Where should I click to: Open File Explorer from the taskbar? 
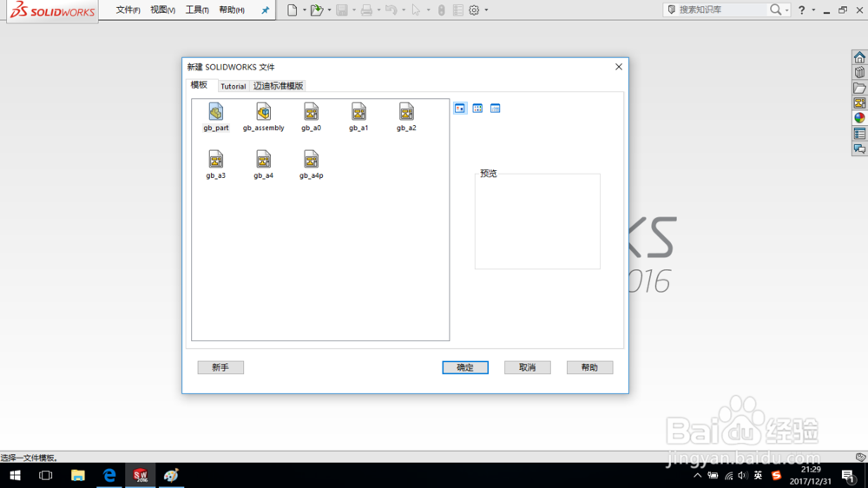pos(77,475)
